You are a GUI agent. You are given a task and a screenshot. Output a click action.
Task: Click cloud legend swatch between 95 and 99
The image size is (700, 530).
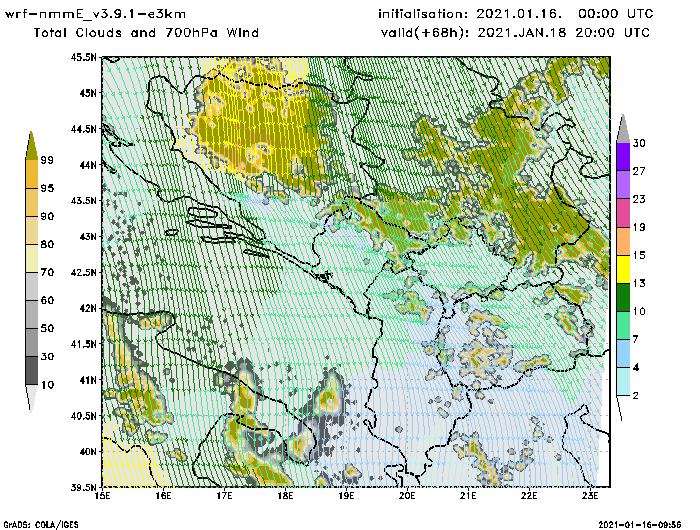pos(32,174)
